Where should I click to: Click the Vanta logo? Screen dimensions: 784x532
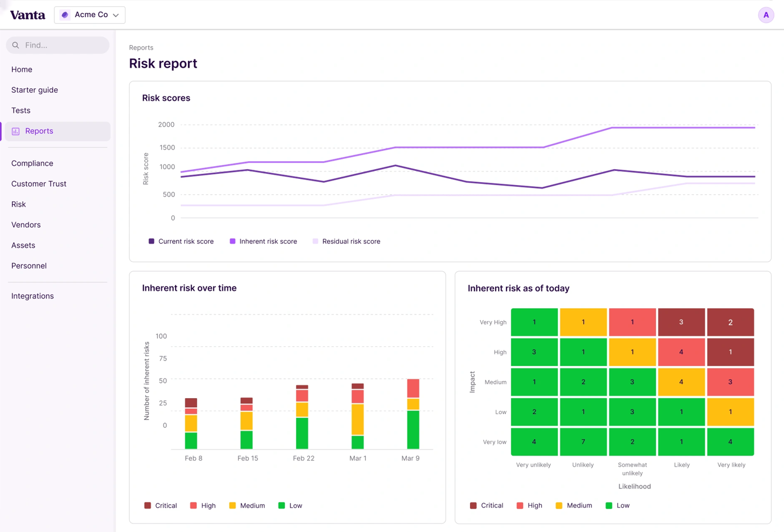coord(27,15)
